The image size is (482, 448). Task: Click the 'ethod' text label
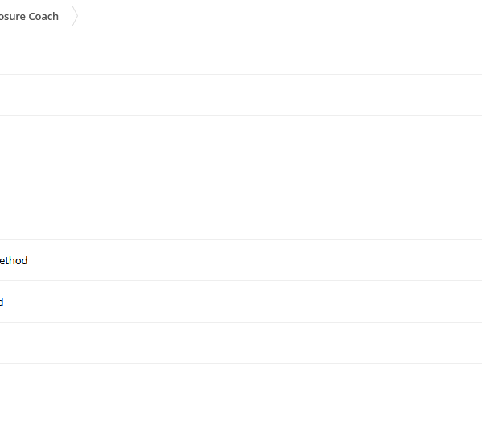(x=14, y=261)
